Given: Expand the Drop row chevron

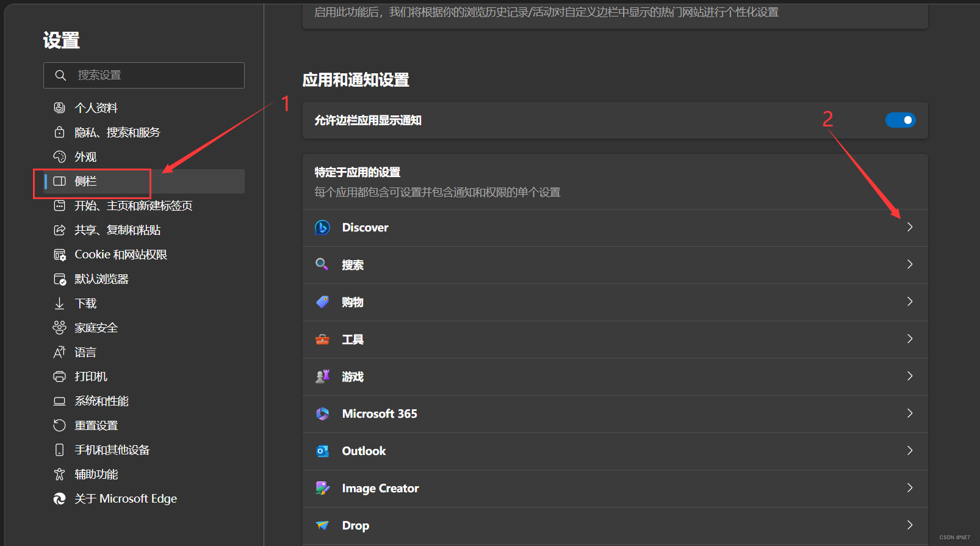Looking at the screenshot, I should (x=910, y=525).
